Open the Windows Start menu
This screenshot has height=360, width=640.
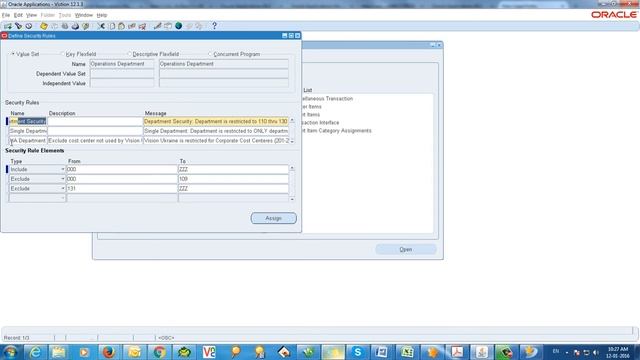10,352
